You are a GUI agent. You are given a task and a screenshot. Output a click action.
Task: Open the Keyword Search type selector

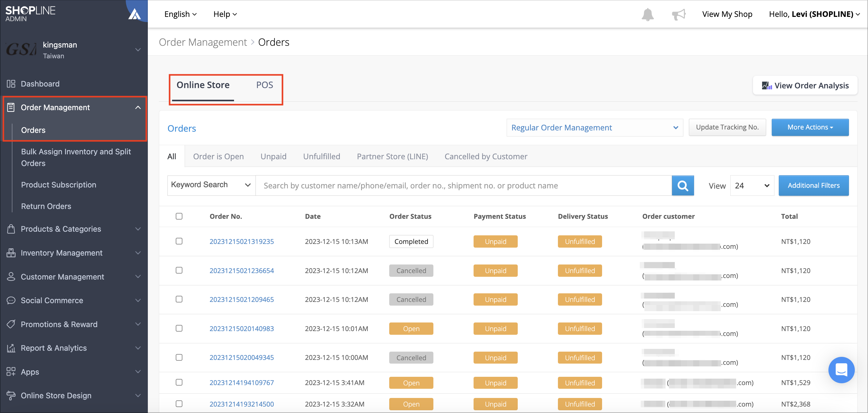coord(211,185)
